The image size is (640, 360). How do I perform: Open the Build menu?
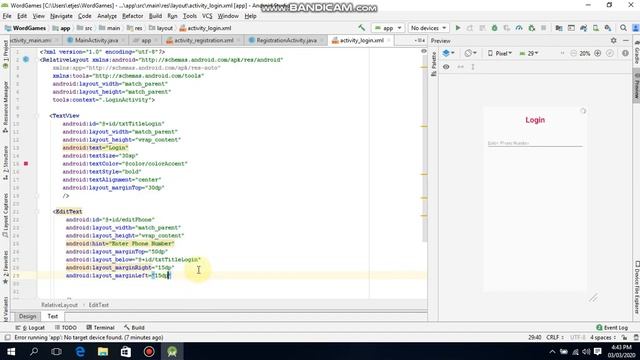tap(155, 16)
